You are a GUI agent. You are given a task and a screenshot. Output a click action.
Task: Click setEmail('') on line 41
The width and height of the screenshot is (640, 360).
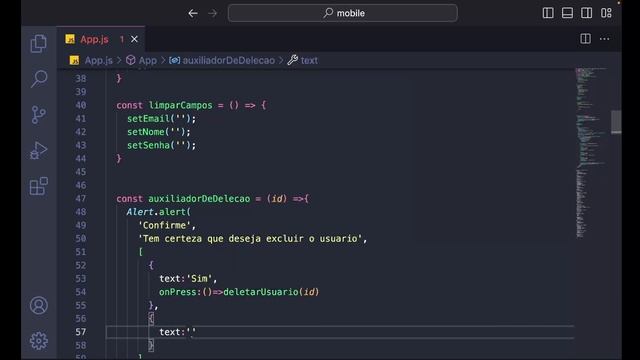(161, 118)
